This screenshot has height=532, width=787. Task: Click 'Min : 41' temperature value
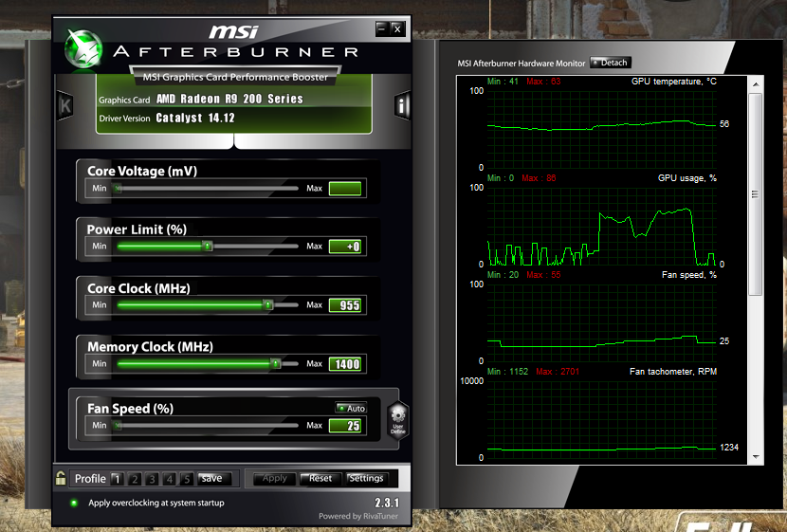point(503,82)
